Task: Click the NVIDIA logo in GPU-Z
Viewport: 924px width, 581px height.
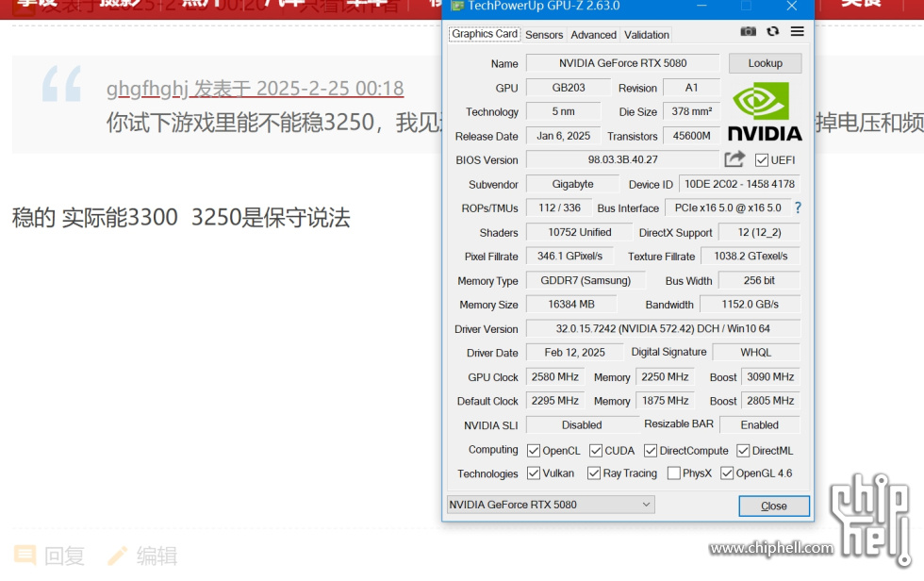Action: (x=765, y=112)
